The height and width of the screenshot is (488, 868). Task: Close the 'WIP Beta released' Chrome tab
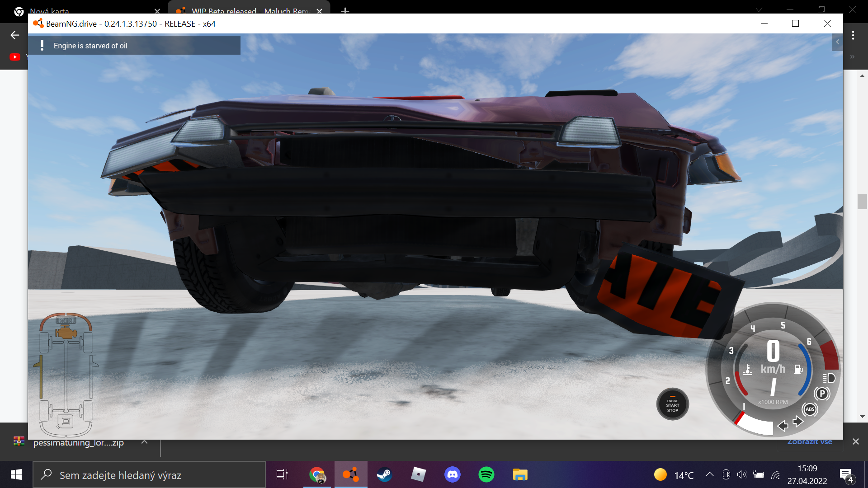coord(320,11)
